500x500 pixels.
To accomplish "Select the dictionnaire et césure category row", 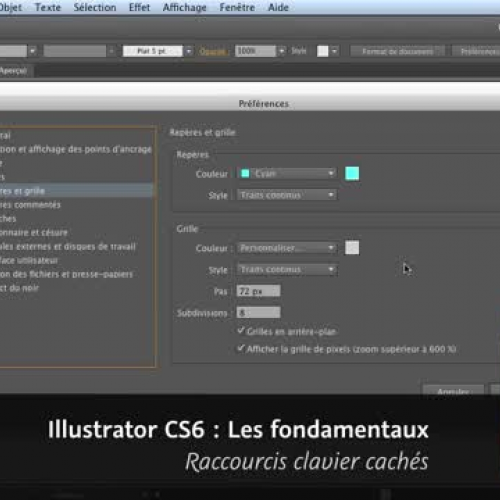I will pos(76,232).
